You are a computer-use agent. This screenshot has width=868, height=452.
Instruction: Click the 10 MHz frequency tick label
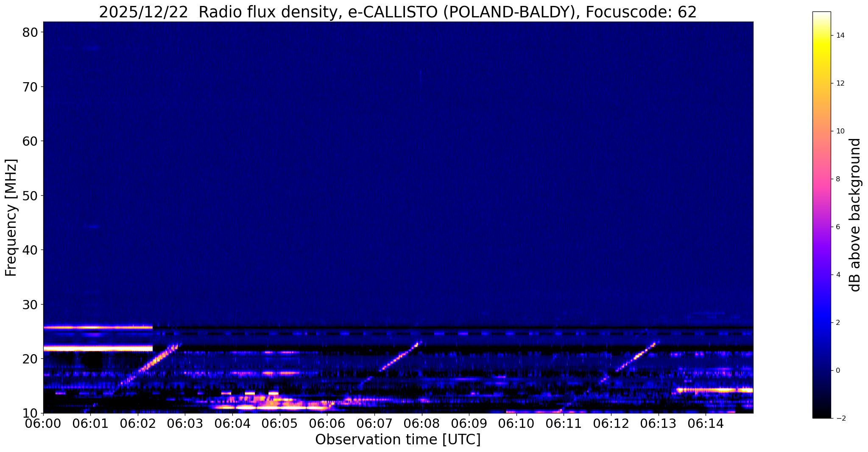pyautogui.click(x=29, y=413)
